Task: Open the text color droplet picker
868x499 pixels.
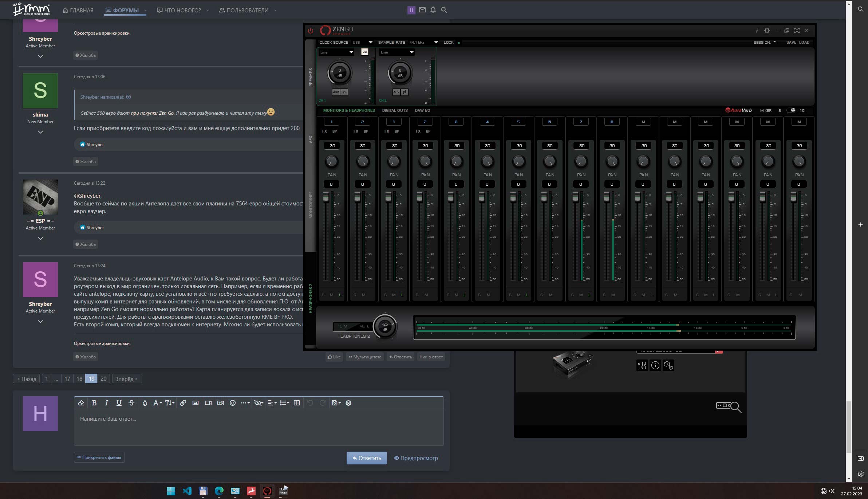Action: click(145, 403)
